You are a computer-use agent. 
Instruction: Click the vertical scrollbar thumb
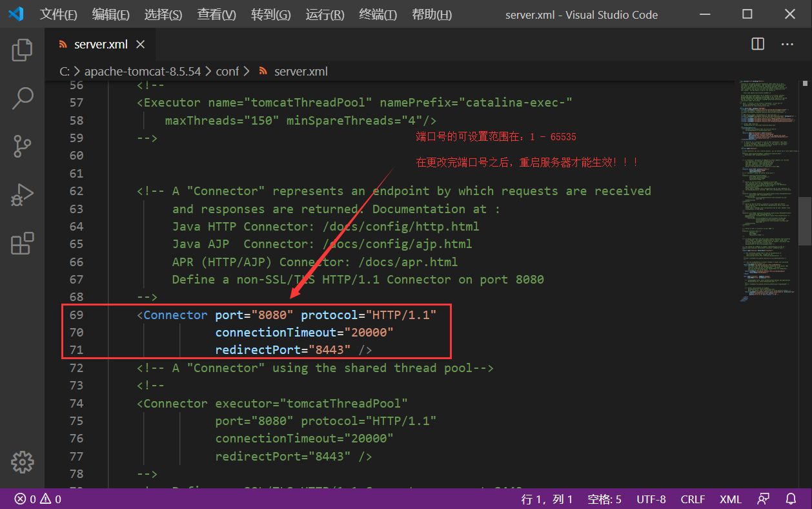[805, 221]
